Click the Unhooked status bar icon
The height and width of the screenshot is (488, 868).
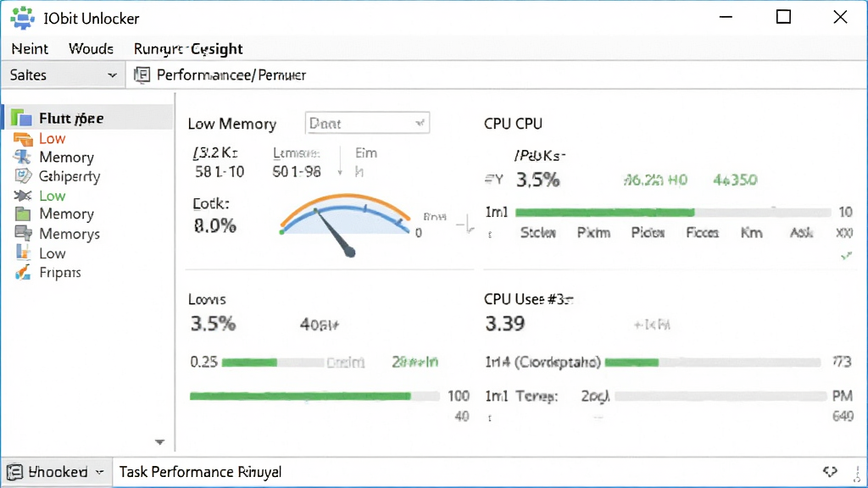[x=14, y=472]
